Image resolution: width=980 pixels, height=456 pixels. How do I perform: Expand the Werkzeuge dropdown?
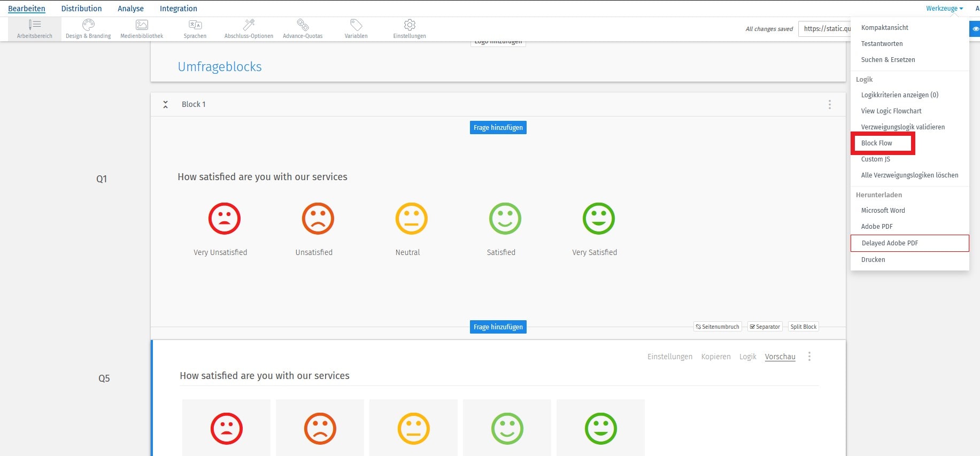point(945,9)
